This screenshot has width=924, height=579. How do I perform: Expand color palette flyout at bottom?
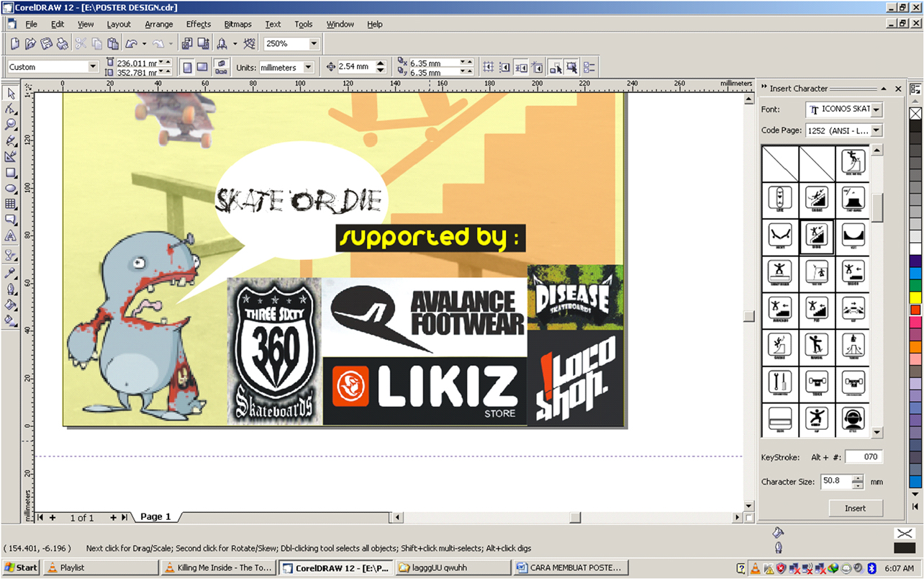pyautogui.click(x=915, y=506)
